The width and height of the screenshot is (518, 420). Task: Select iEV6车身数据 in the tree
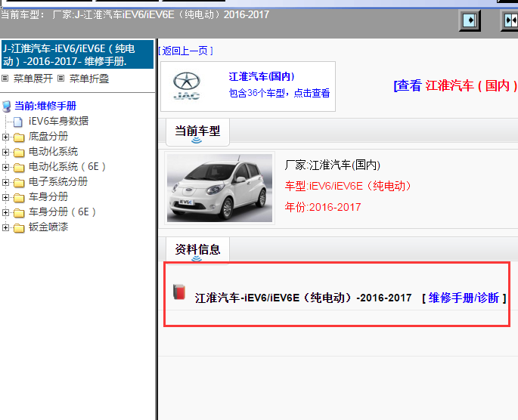click(x=58, y=121)
